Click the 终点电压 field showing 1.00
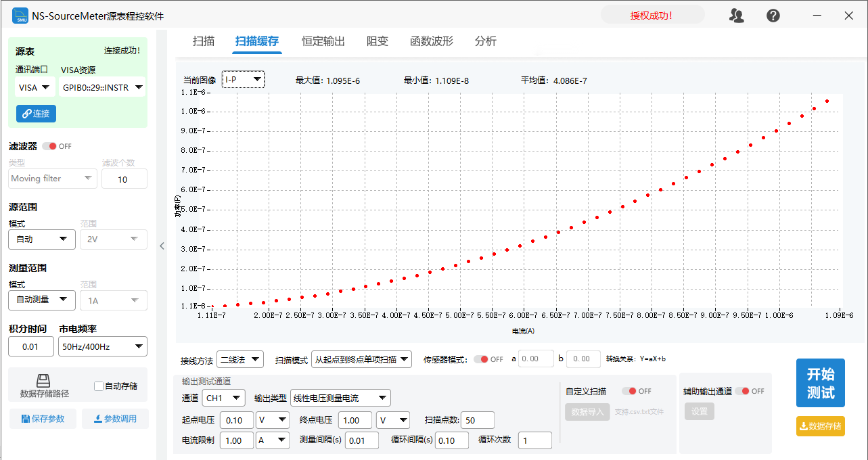This screenshot has width=868, height=460. (x=355, y=420)
